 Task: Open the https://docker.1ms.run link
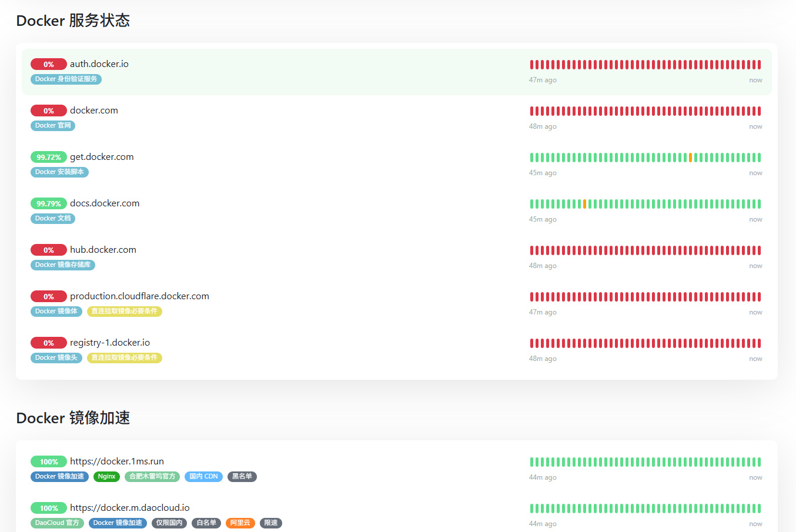pos(117,461)
